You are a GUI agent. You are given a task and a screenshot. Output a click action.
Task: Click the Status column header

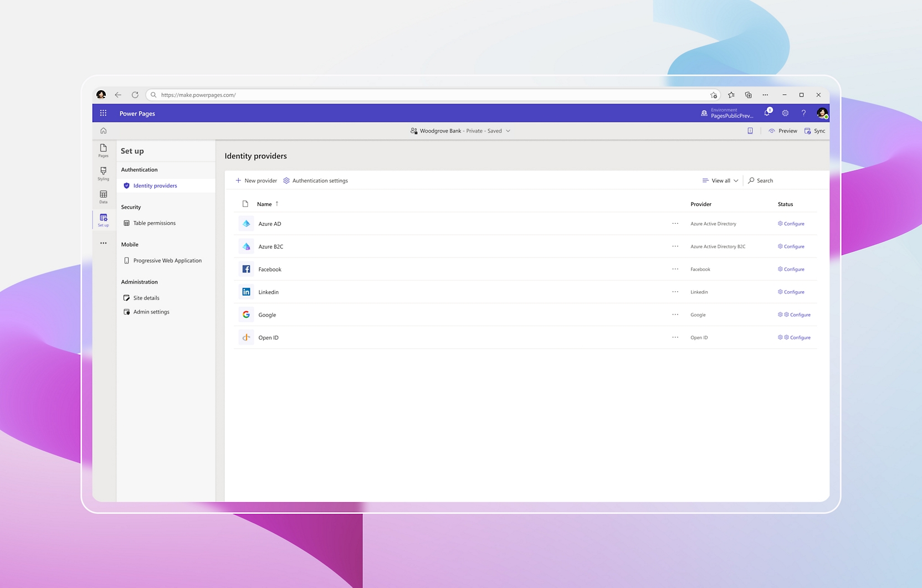click(x=785, y=204)
